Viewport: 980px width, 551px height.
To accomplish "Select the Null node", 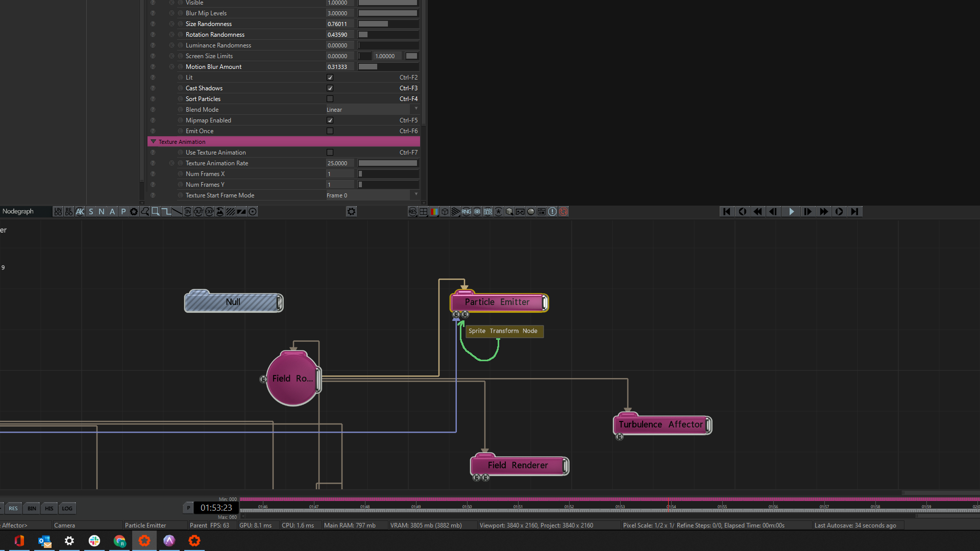I will [x=233, y=302].
